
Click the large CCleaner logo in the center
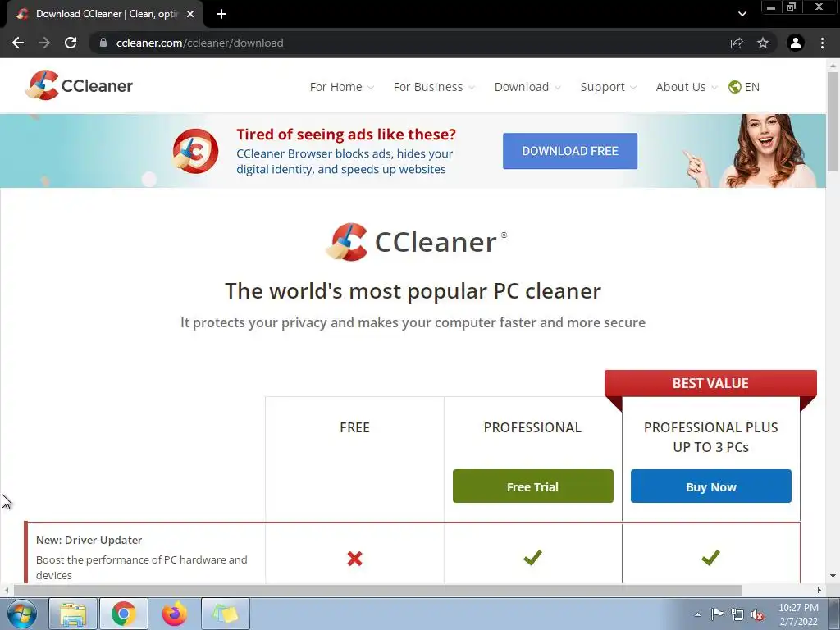(416, 242)
